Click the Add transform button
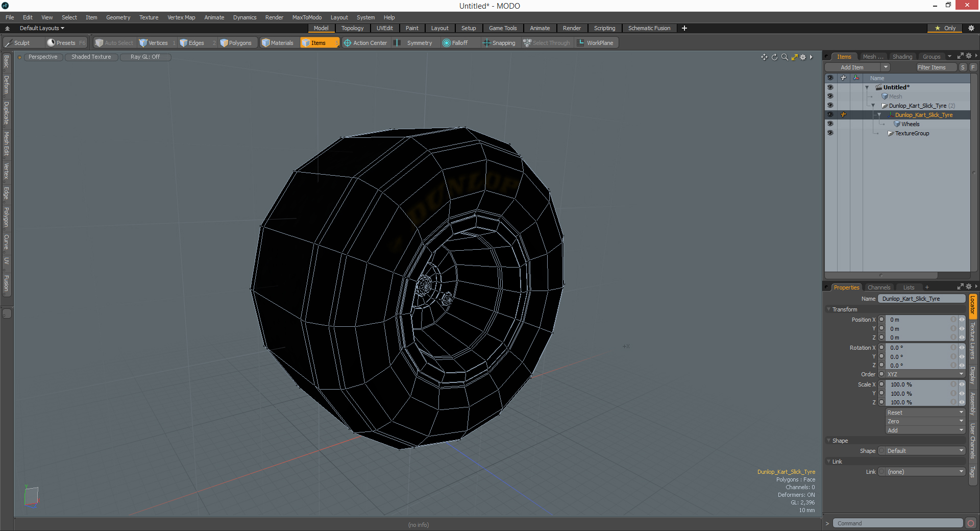Screen dimensions: 980x531 click(x=925, y=430)
